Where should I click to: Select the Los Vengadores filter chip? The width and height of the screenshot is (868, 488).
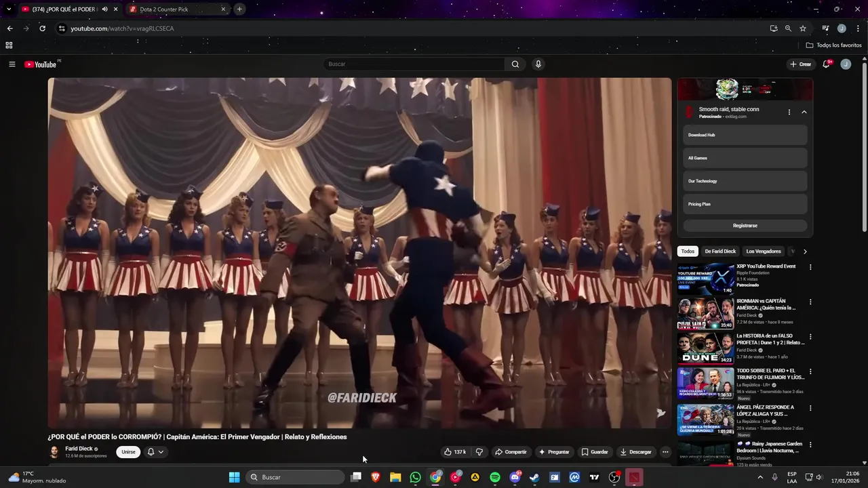tap(764, 251)
